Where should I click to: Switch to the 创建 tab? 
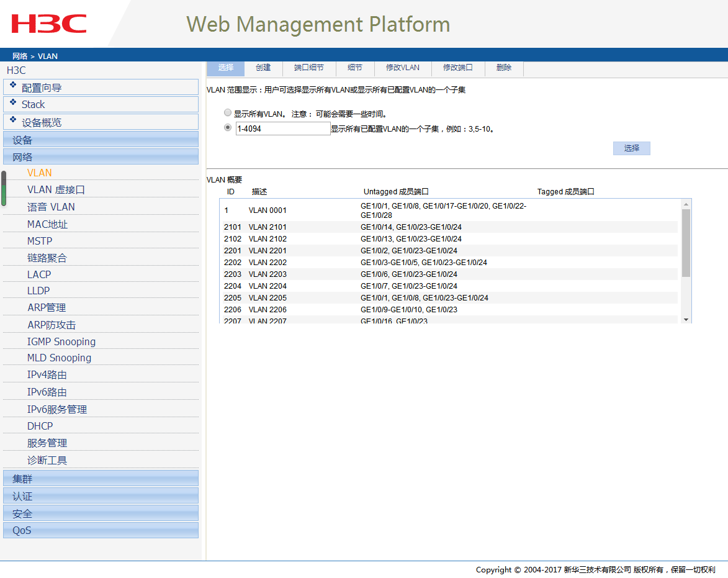click(x=263, y=68)
